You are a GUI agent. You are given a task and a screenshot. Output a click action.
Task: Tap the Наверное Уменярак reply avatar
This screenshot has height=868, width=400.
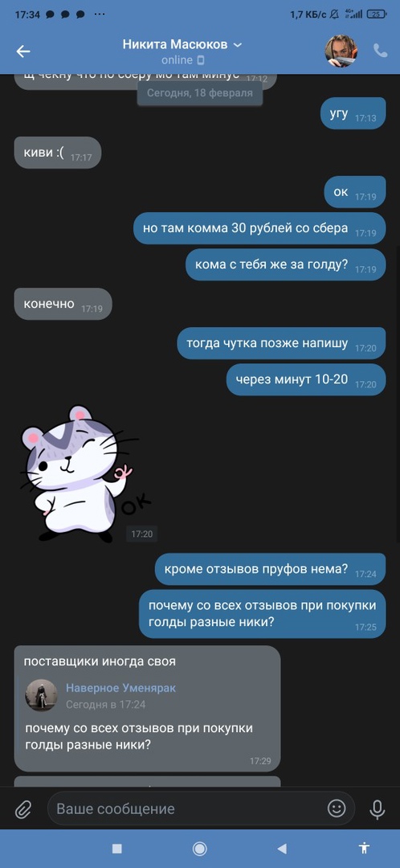[41, 695]
